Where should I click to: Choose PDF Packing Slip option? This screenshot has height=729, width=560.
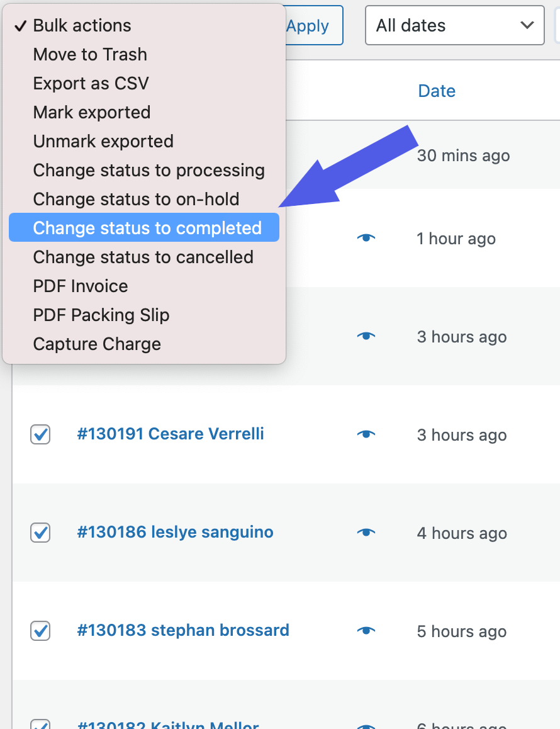[x=101, y=315]
